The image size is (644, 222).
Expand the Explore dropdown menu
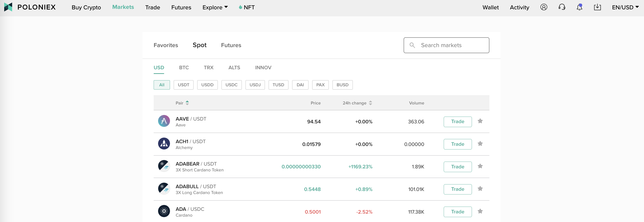click(215, 7)
